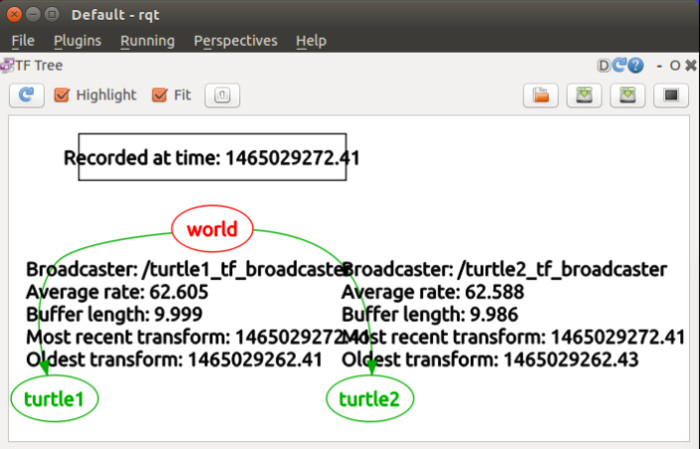The width and height of the screenshot is (700, 449).
Task: Open the File menu
Action: click(x=22, y=41)
